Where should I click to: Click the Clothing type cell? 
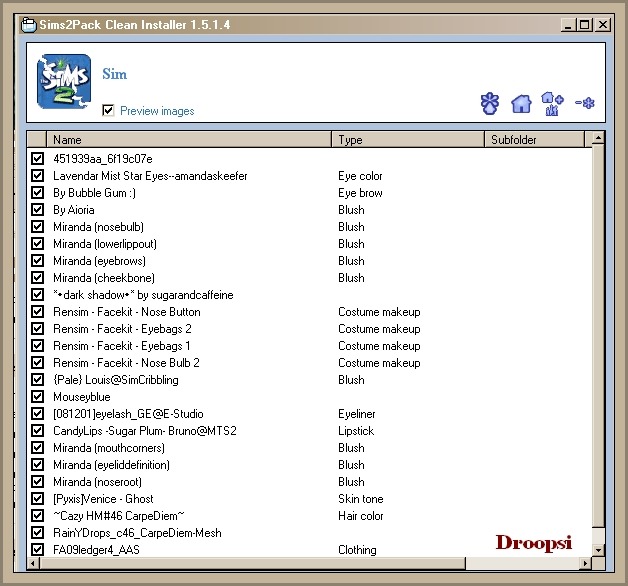[x=357, y=550]
